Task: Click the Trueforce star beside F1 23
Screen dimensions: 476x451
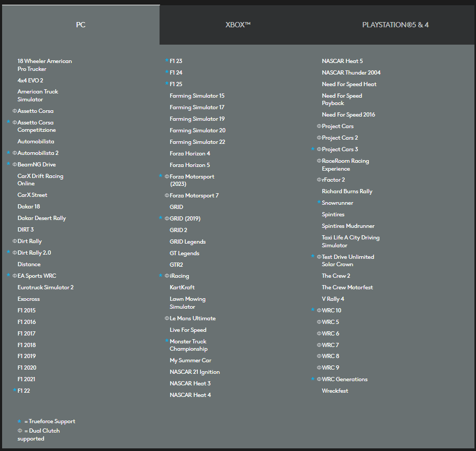Action: tap(167, 61)
